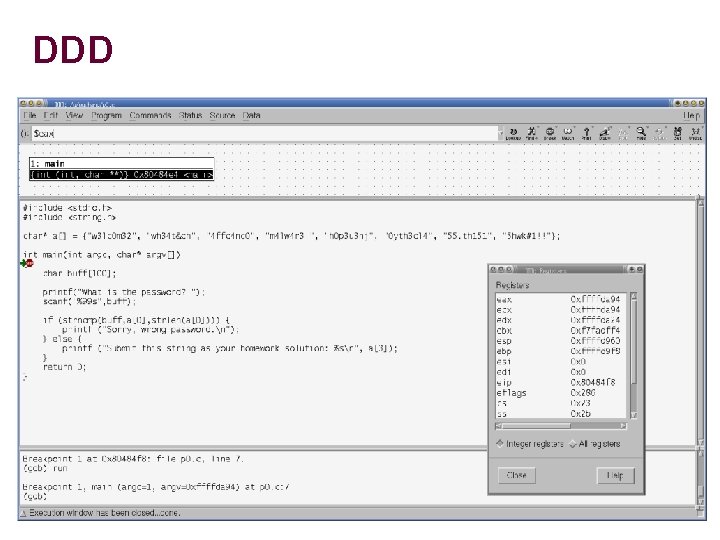Click the 'return 0;' source line
720x540 pixels.
click(x=64, y=367)
